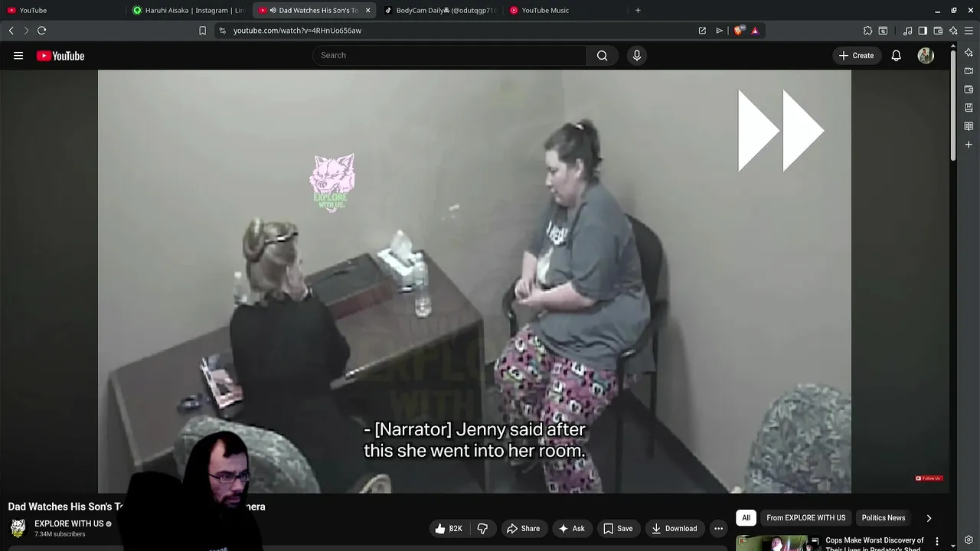
Task: Save video to playlist
Action: click(x=618, y=529)
